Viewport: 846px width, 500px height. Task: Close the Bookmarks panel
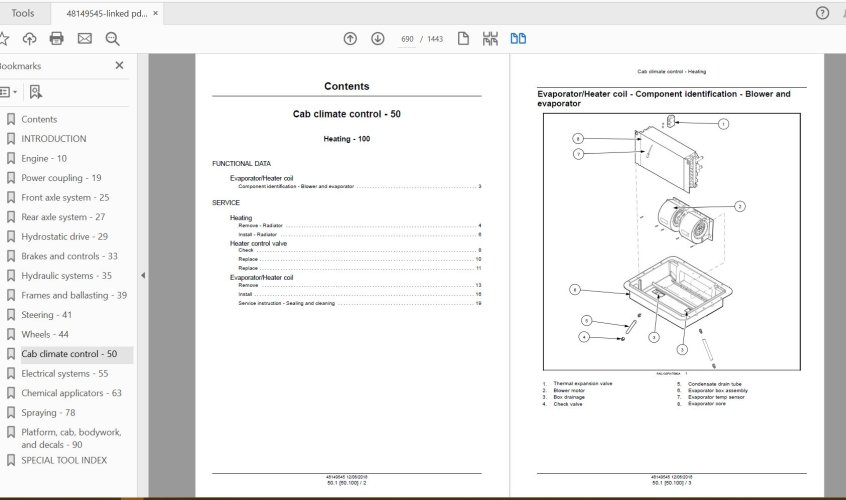(119, 65)
